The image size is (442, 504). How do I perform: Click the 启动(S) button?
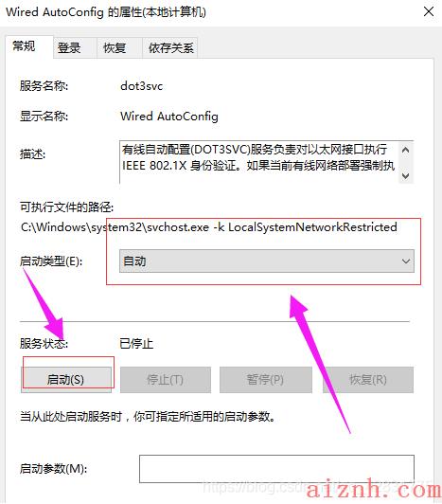pyautogui.click(x=66, y=380)
